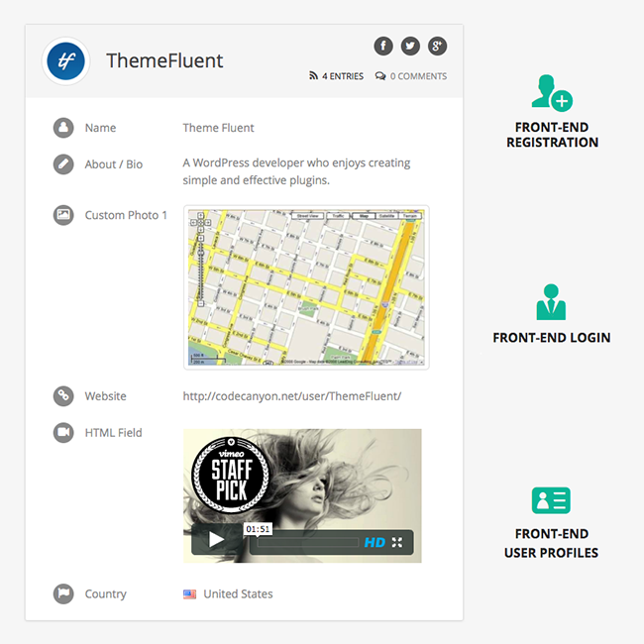This screenshot has height=644, width=644.
Task: Click the ThemeFluent profile avatar
Action: [x=65, y=61]
